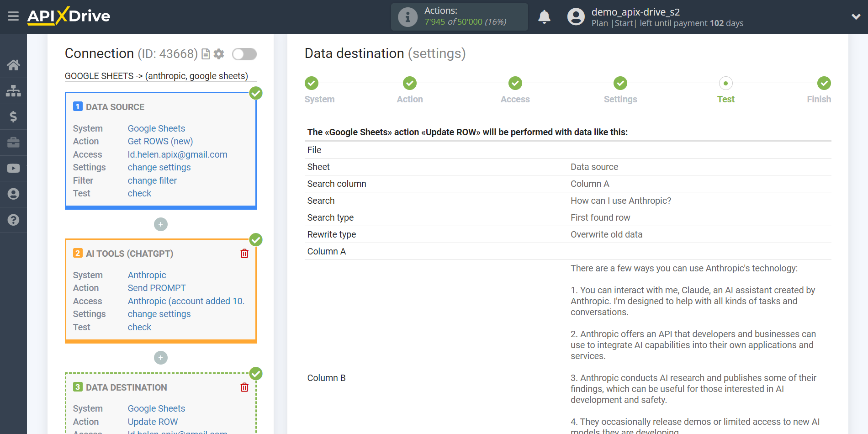This screenshot has height=434, width=868.
Task: Open connections sitemap icon in sidebar
Action: (x=13, y=91)
